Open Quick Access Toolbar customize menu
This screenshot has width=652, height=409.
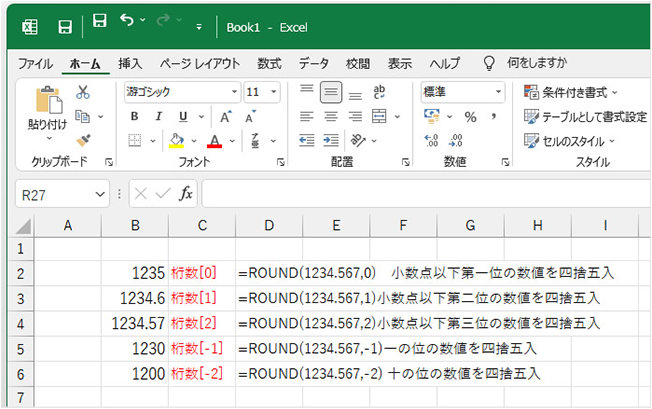(199, 27)
